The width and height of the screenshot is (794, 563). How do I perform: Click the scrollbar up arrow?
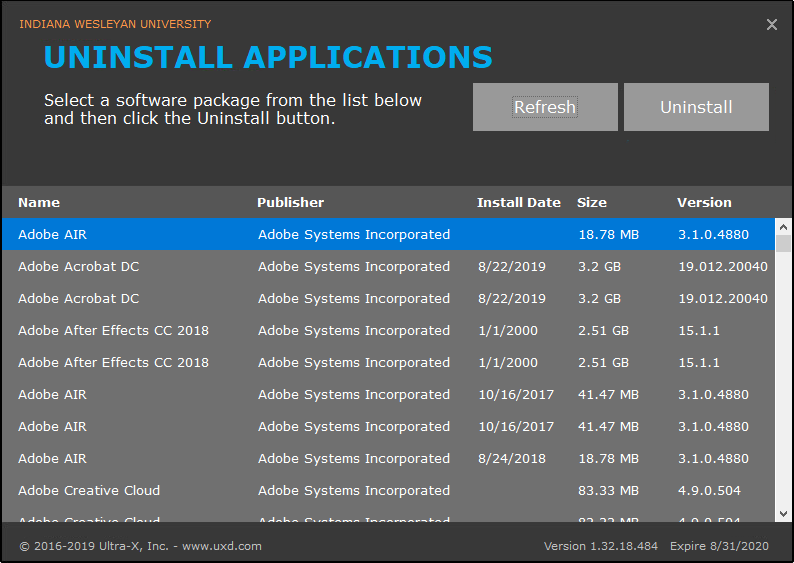coord(784,227)
